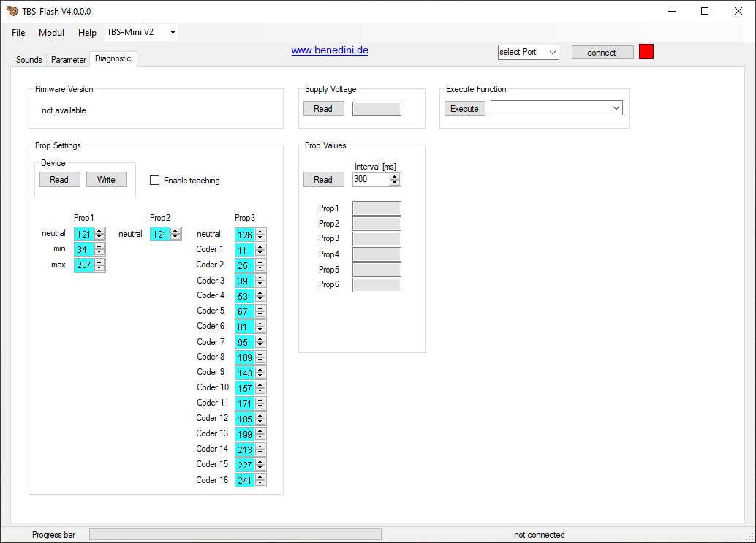The image size is (756, 543).
Task: Click Write button in Device group
Action: (x=106, y=180)
